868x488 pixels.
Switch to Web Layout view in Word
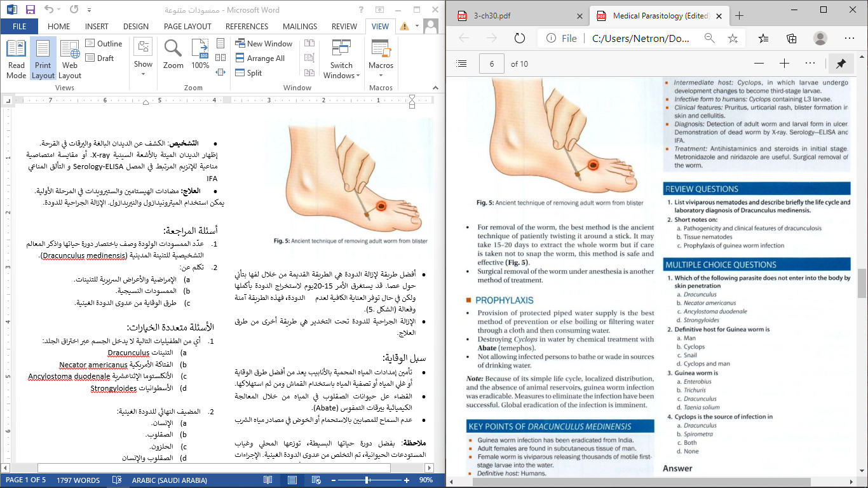[70, 59]
